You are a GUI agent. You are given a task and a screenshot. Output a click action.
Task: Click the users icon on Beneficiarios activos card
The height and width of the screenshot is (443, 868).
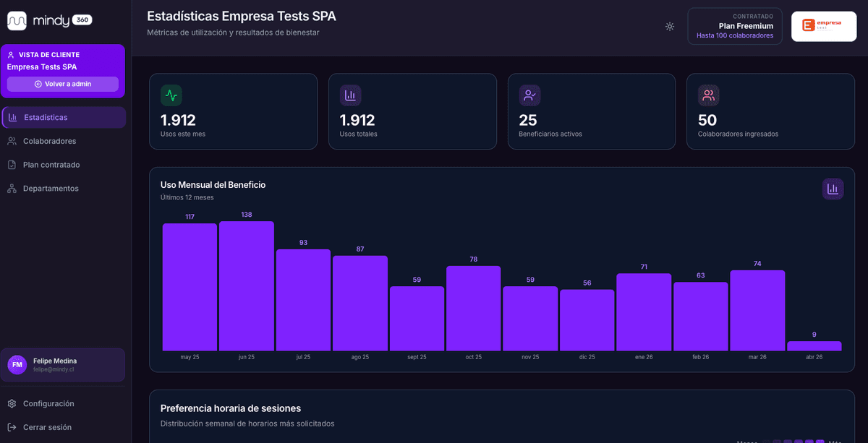529,95
